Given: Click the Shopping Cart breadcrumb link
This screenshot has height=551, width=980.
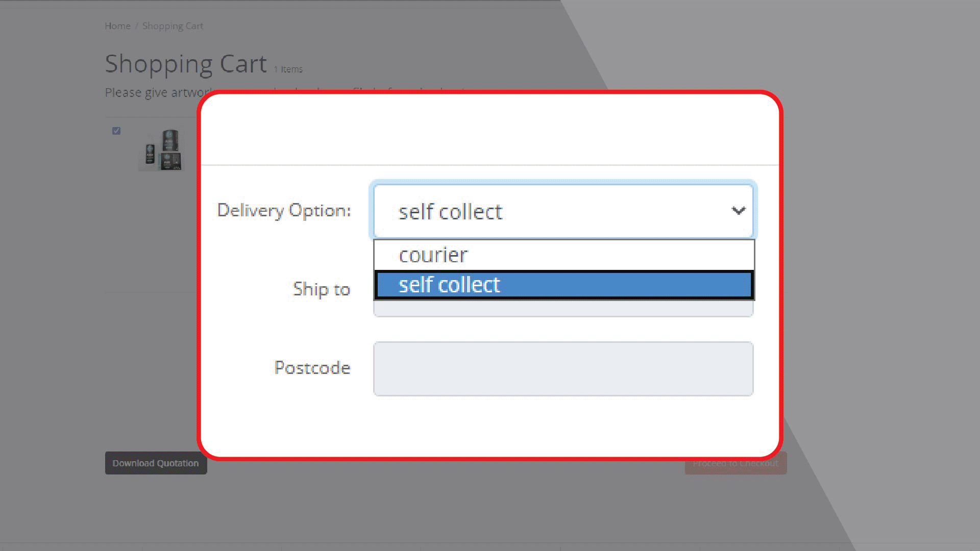Looking at the screenshot, I should (x=173, y=26).
